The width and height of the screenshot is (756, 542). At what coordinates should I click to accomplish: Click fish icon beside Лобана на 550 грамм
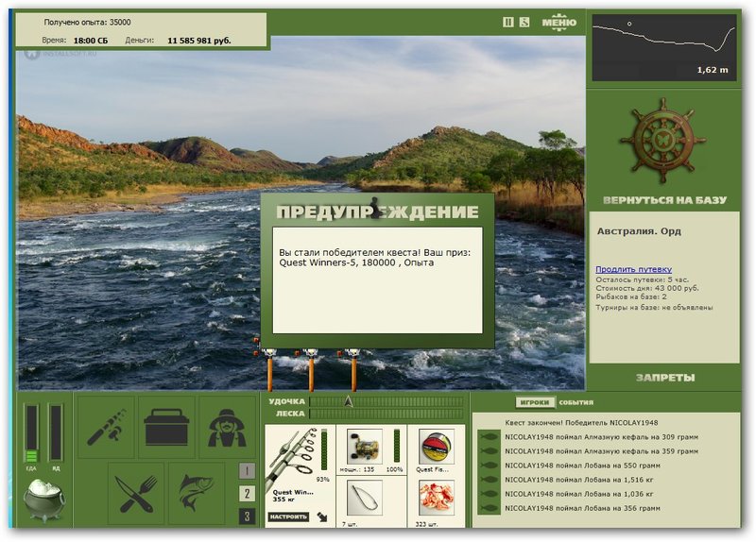click(489, 466)
